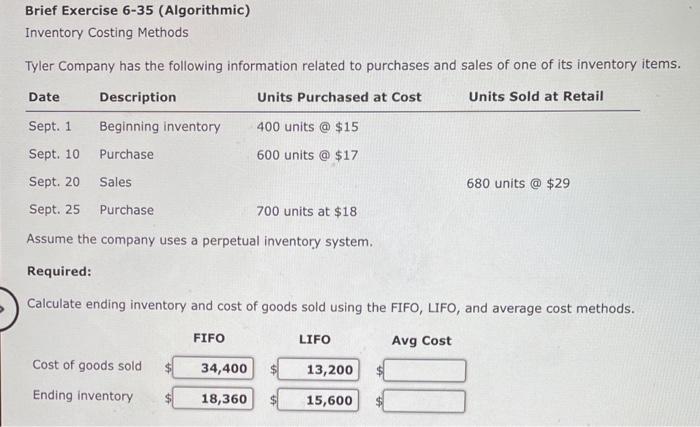Select the Units Purchased at Cost header
This screenshot has width=700, height=427.
click(339, 97)
